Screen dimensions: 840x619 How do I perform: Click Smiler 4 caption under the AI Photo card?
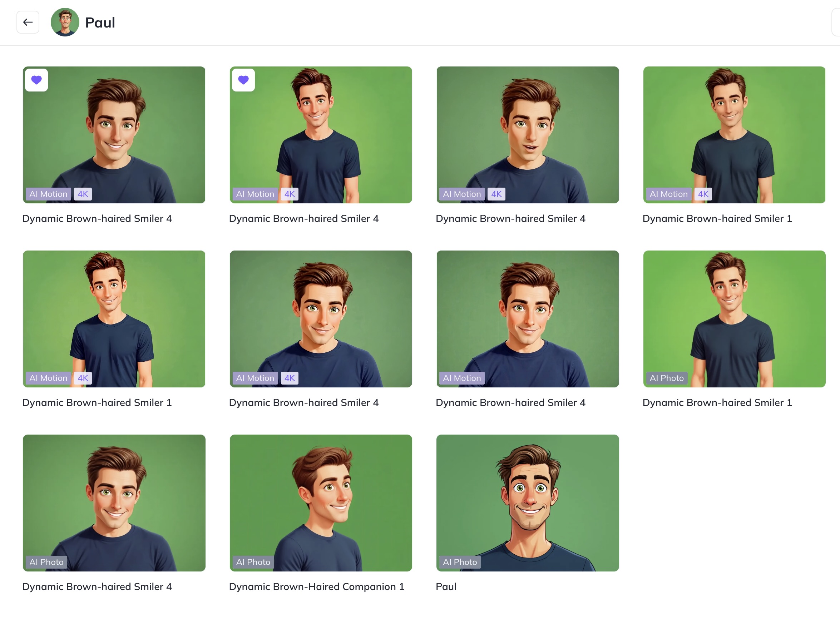pyautogui.click(x=97, y=586)
